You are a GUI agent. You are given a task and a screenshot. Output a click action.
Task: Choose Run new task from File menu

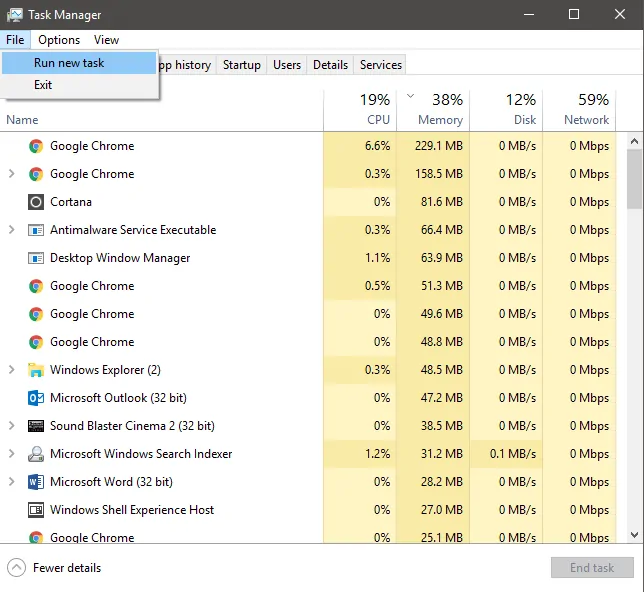[79, 63]
